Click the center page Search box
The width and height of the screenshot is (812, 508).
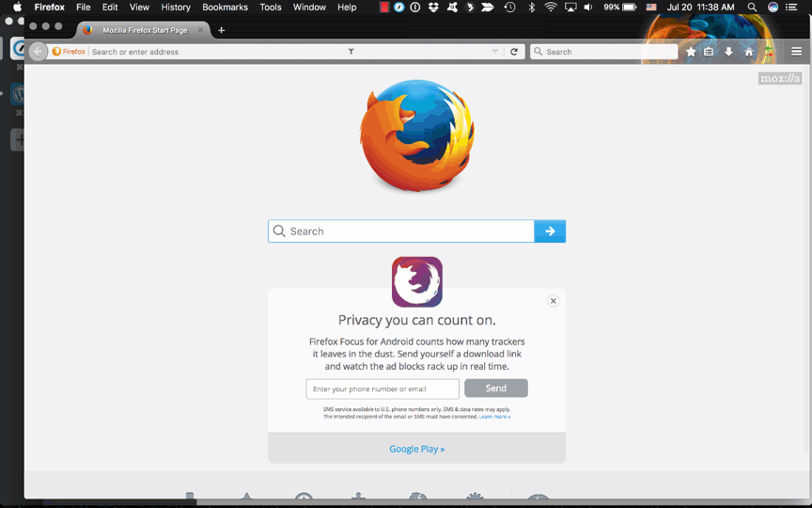click(x=401, y=231)
